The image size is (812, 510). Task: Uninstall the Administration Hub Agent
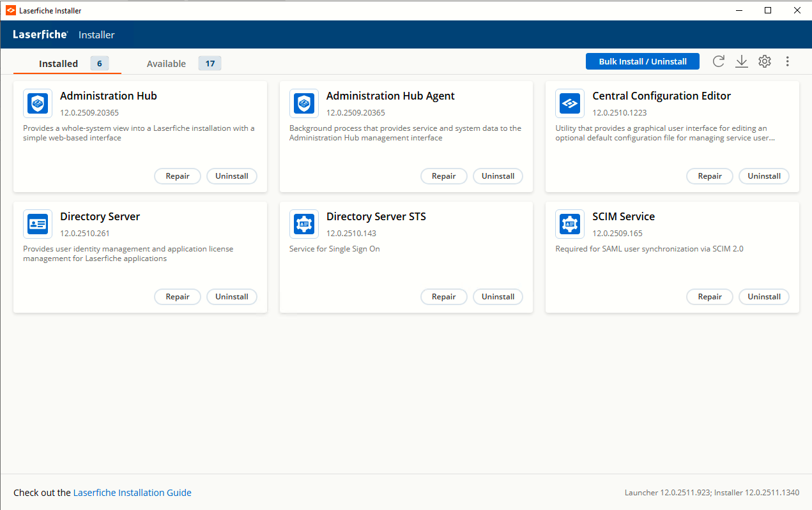[498, 176]
